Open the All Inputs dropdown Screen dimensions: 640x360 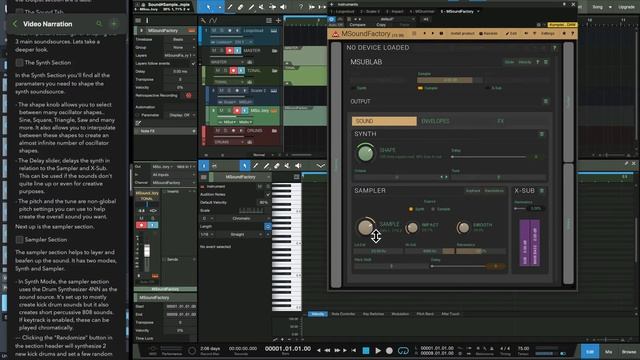(x=173, y=175)
